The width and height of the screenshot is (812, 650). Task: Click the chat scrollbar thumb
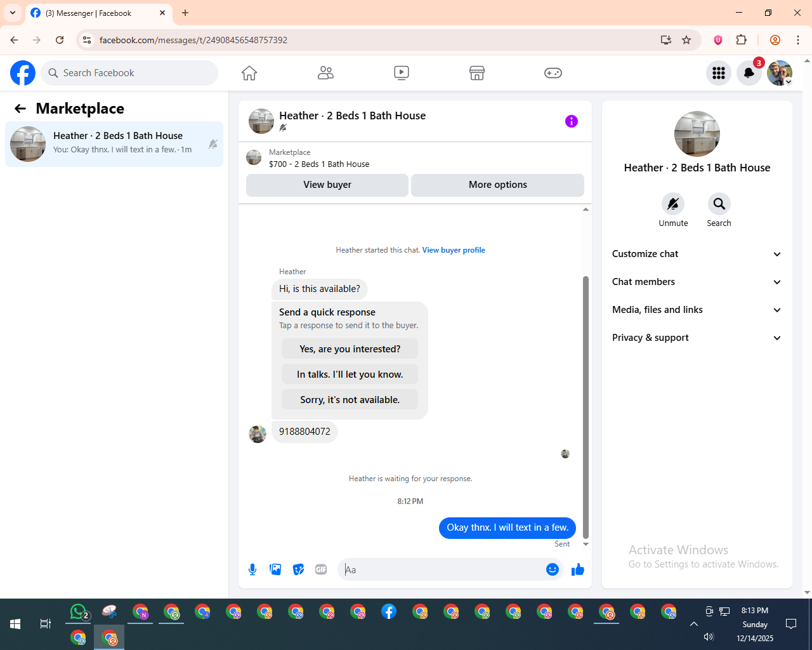pyautogui.click(x=586, y=407)
